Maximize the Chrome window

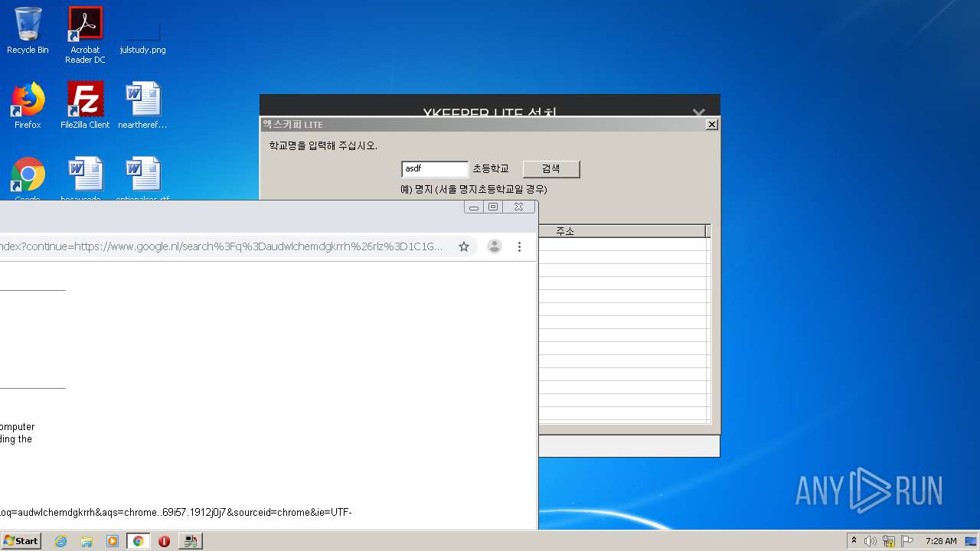click(493, 207)
